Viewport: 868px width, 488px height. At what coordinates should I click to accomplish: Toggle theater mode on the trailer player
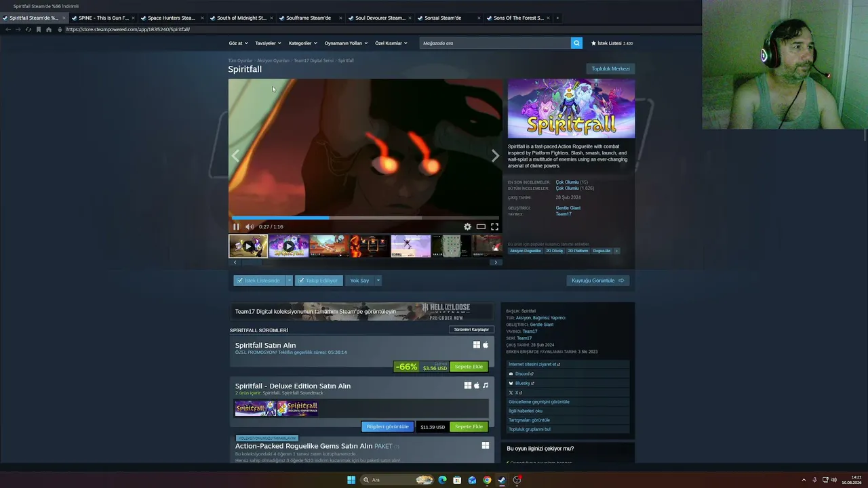(x=481, y=226)
